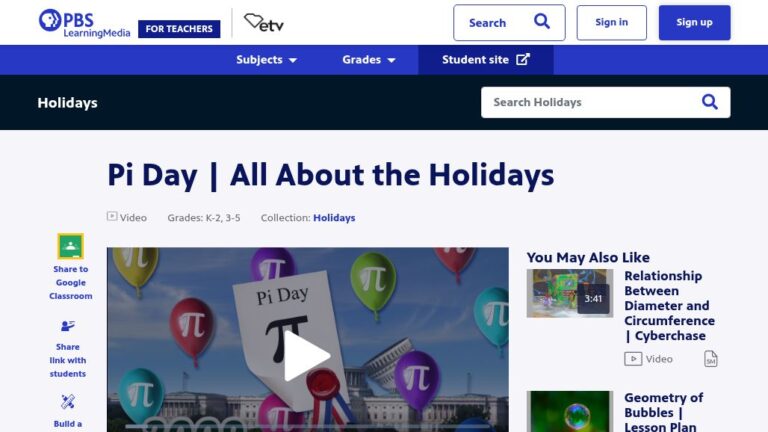Click the etv station logo
The width and height of the screenshot is (768, 432).
(x=264, y=23)
